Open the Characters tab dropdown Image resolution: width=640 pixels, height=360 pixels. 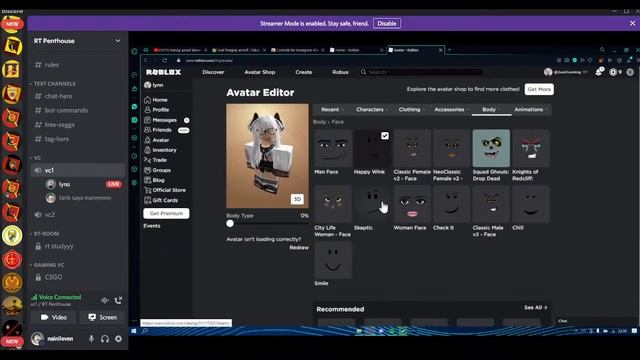[x=372, y=109]
